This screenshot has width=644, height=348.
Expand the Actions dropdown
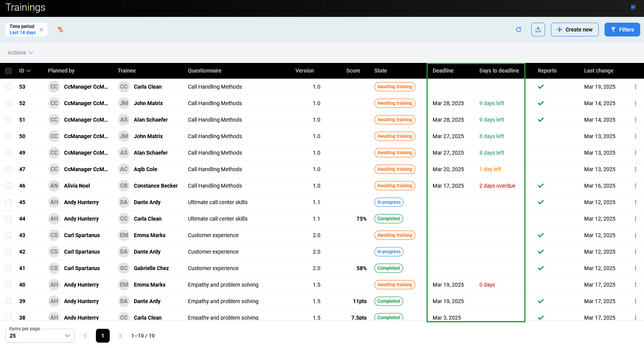(x=20, y=53)
